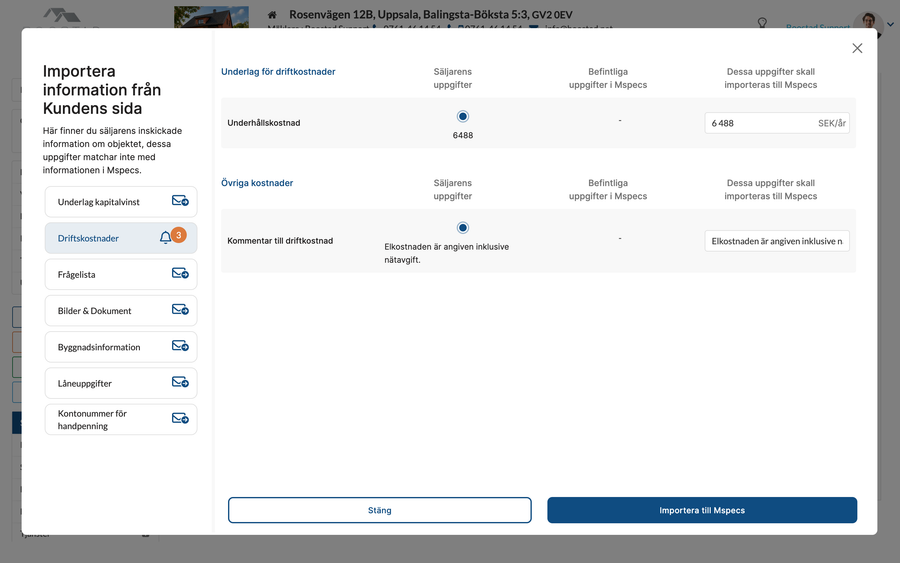Viewport: 900px width, 563px height.
Task: Click the orange badge showing 3
Action: coord(179,235)
